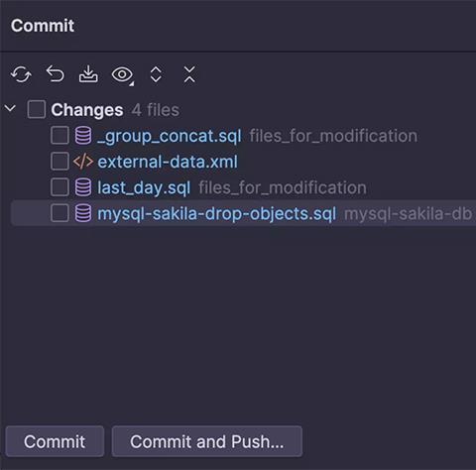
Task: Open the eye view options icon
Action: tap(123, 75)
